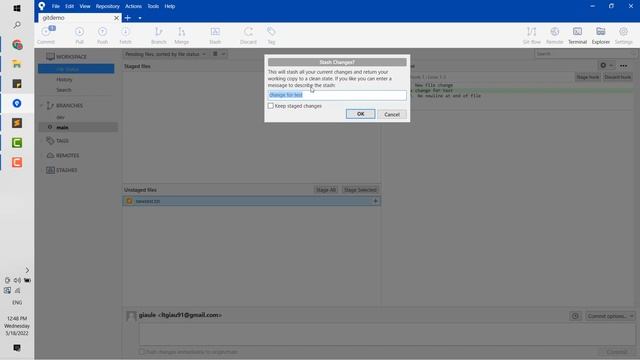
Task: Click the Push toolbar icon
Action: [102, 35]
